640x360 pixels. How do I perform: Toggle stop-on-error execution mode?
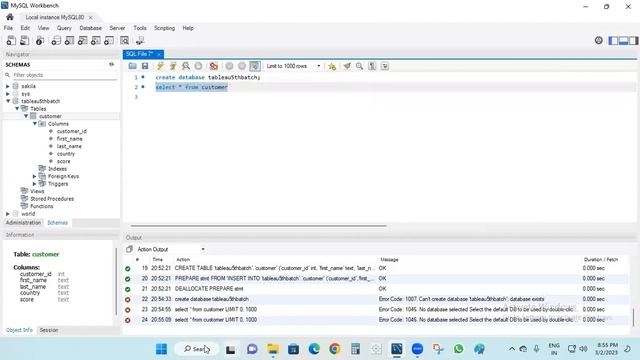tap(213, 66)
